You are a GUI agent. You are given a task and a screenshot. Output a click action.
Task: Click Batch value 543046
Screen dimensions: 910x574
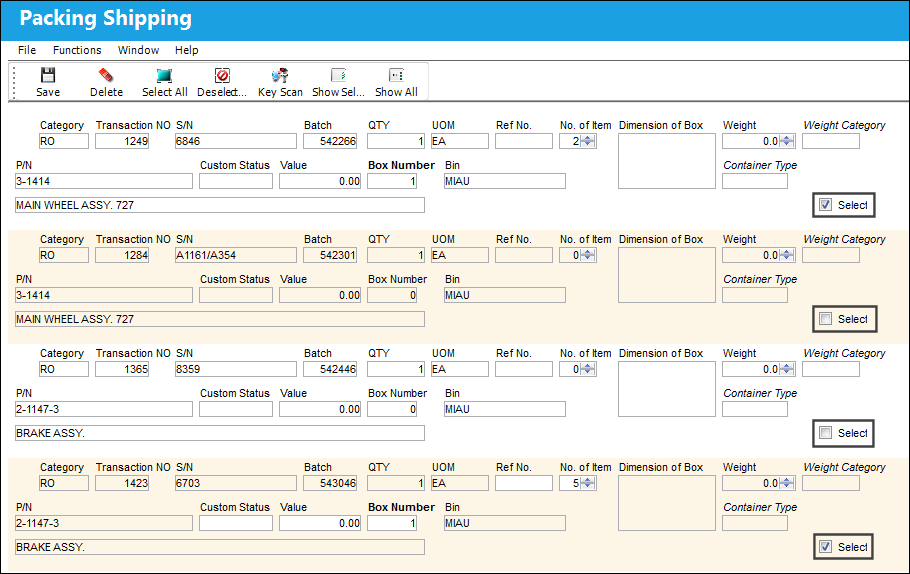click(x=330, y=483)
